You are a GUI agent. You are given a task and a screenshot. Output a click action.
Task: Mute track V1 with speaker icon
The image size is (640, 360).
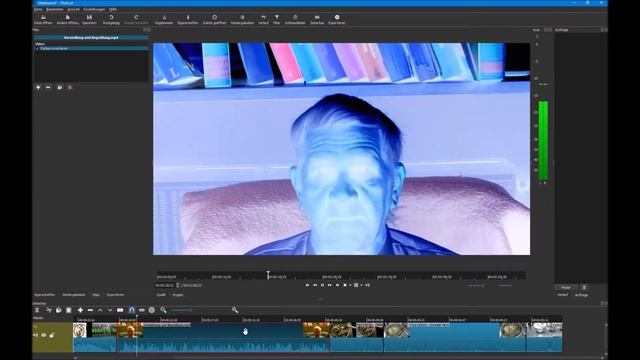[x=36, y=335]
